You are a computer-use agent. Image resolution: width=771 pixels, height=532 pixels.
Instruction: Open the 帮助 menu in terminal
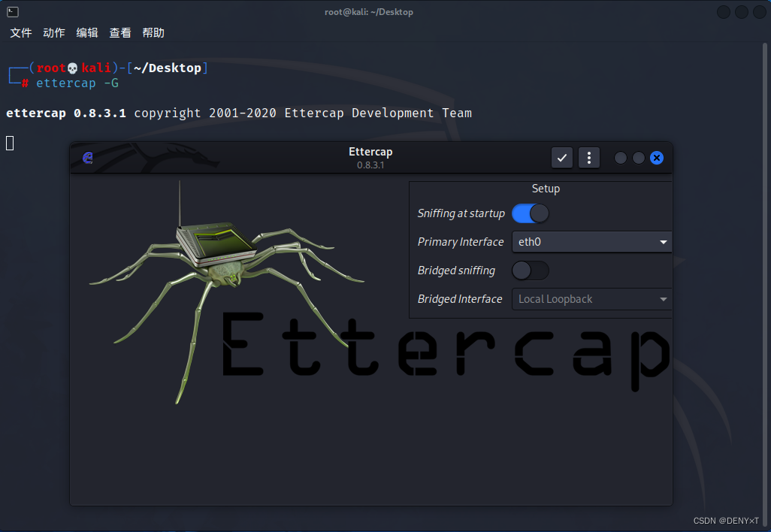[x=153, y=33]
